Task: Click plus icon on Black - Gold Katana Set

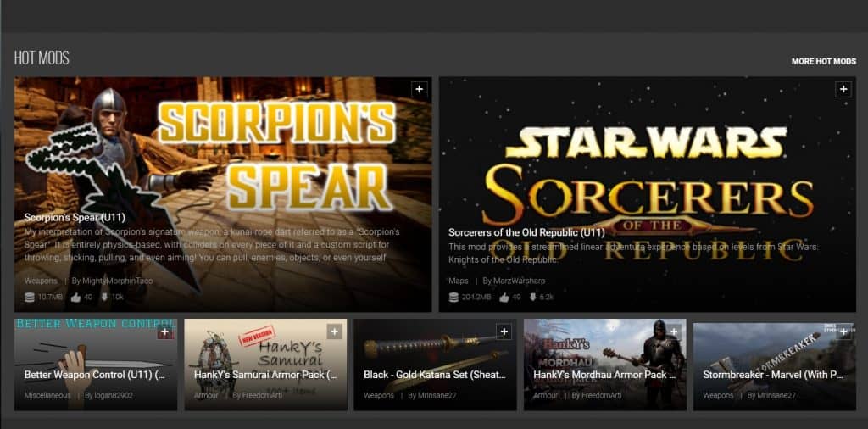Action: [x=504, y=331]
